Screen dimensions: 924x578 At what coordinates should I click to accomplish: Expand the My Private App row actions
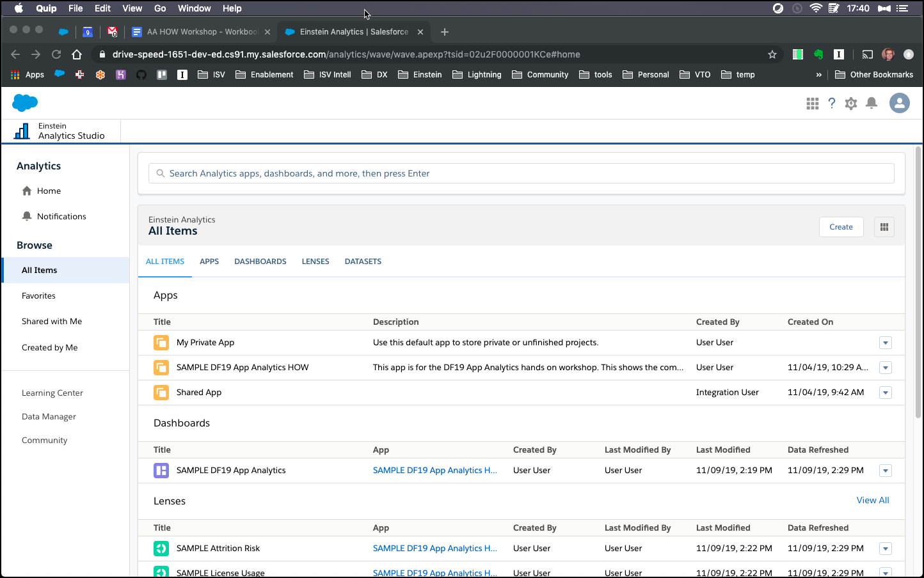(x=886, y=343)
